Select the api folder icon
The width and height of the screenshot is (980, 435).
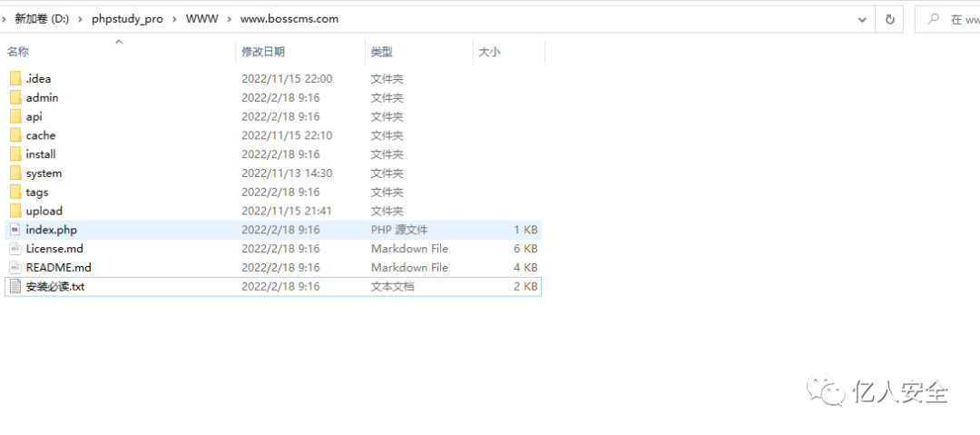click(15, 116)
